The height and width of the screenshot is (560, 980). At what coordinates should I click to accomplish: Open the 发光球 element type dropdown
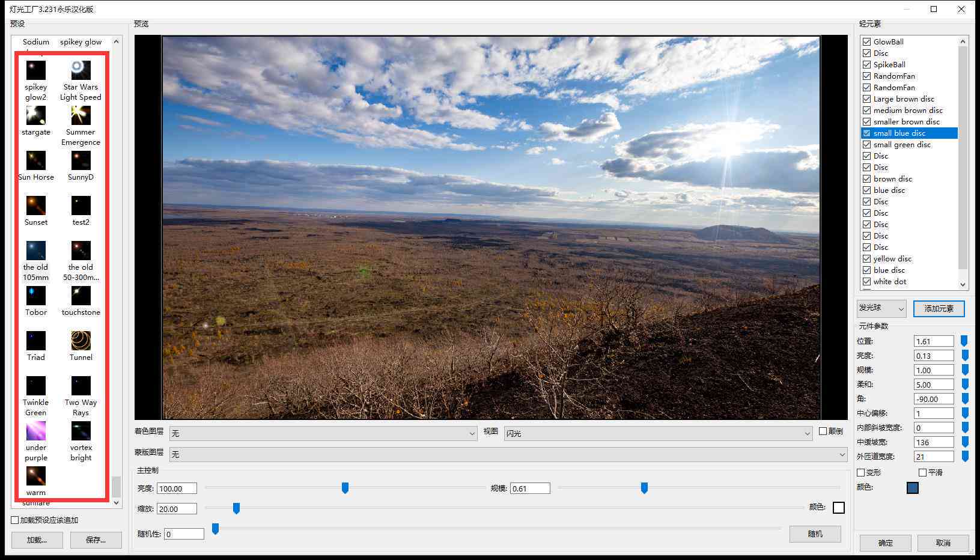881,308
